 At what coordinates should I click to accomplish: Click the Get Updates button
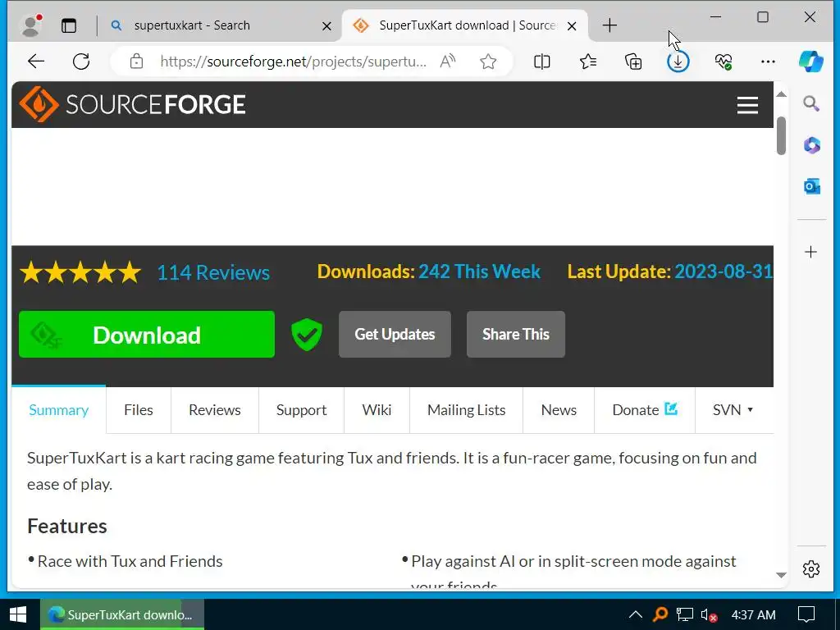coord(395,335)
